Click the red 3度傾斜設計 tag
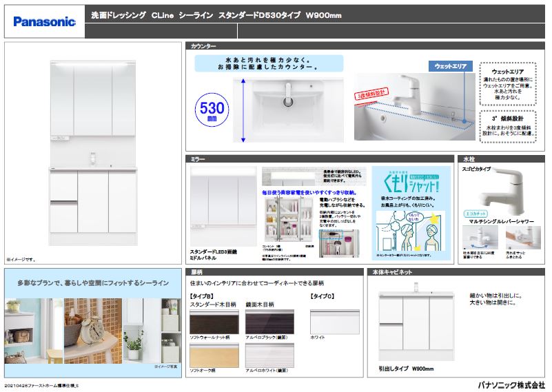Viewport: 552px width, 392px height. tap(371, 94)
